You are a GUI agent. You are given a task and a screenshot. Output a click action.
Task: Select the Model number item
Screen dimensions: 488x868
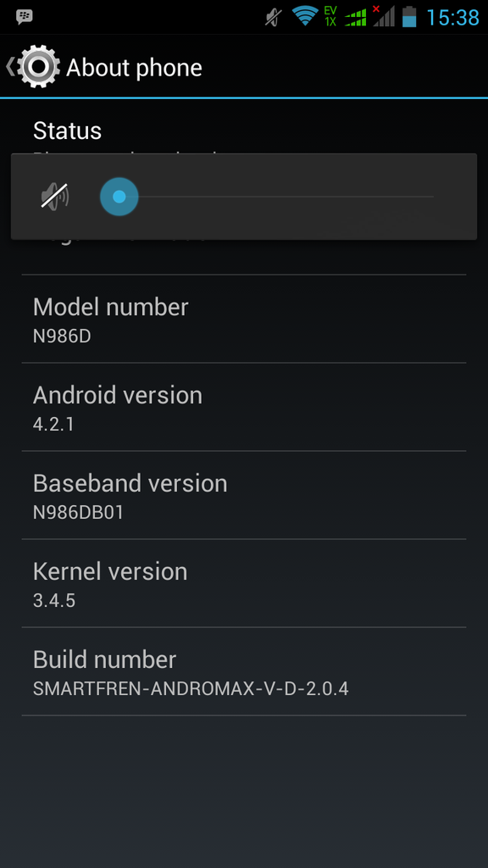tap(244, 319)
